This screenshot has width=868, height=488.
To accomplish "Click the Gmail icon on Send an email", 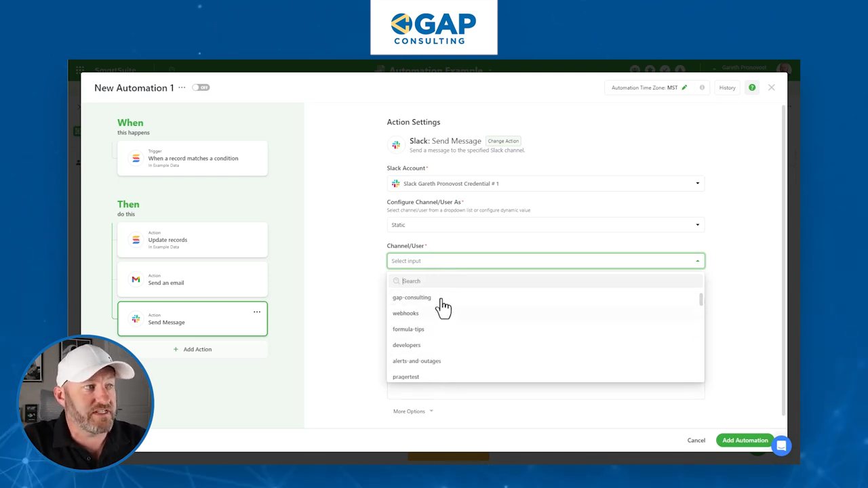I will click(x=136, y=279).
